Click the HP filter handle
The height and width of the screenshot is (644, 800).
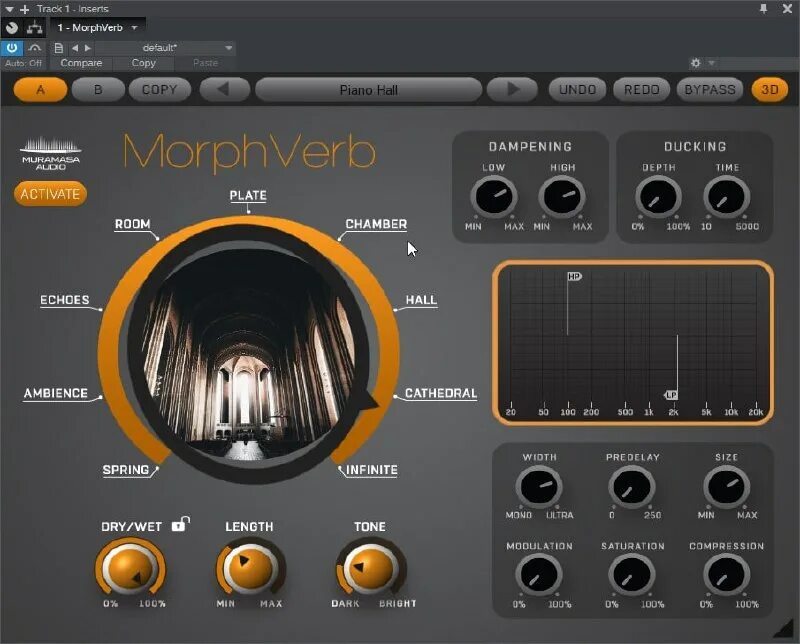(x=574, y=276)
